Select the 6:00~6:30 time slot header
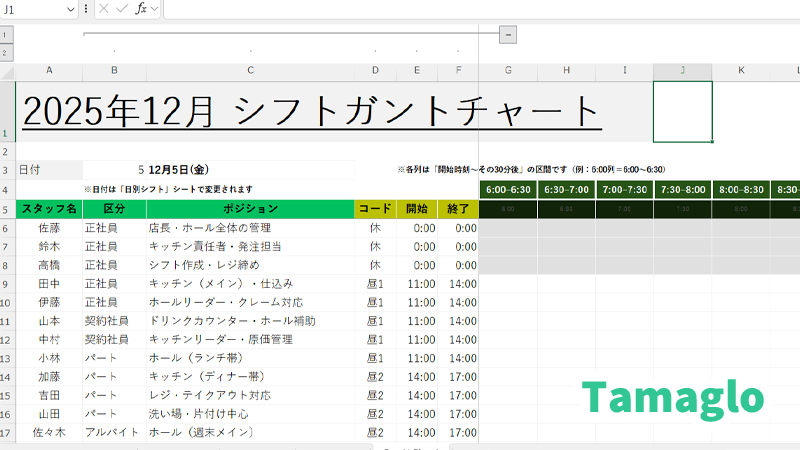The height and width of the screenshot is (450, 800). [508, 189]
